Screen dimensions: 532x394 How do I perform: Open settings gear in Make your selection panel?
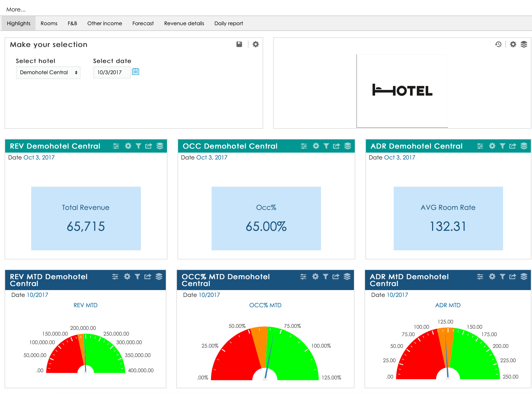(255, 44)
